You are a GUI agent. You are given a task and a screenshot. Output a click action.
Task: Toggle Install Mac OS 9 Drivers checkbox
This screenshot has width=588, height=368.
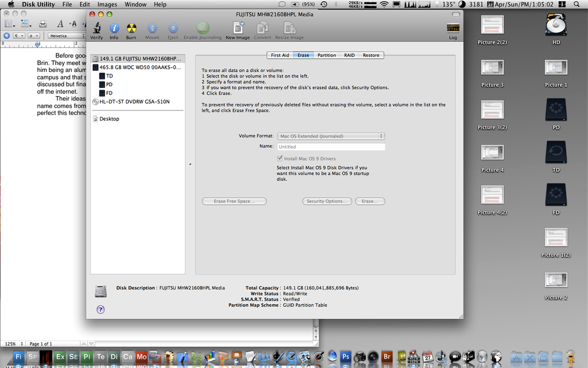280,159
